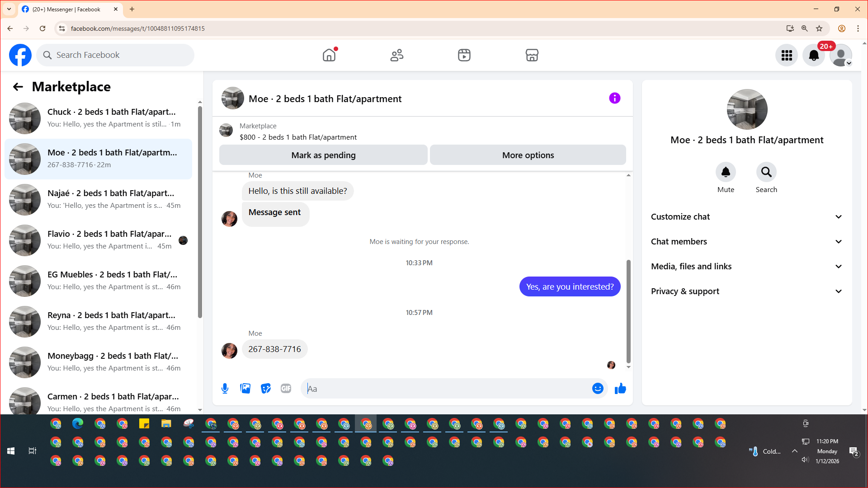Open Friends tab in top navigation
The image size is (868, 488).
click(x=396, y=55)
